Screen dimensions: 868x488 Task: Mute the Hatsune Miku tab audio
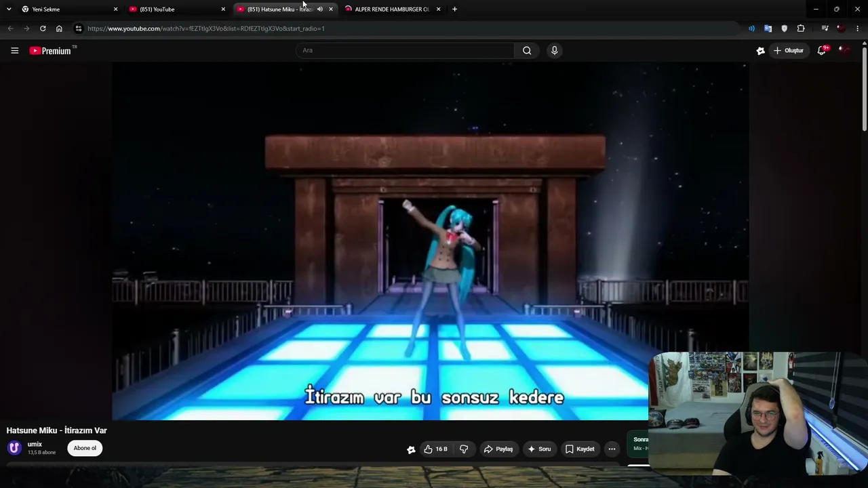pyautogui.click(x=320, y=9)
